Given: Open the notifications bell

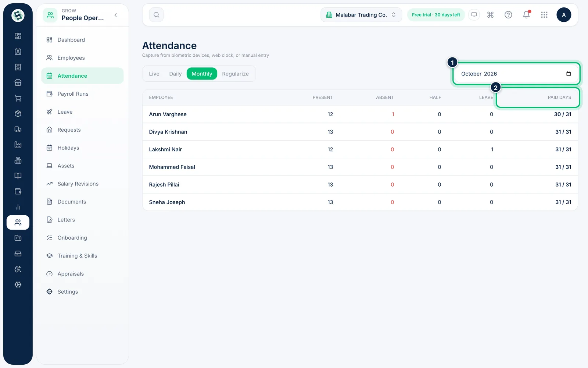Looking at the screenshot, I should (x=526, y=15).
